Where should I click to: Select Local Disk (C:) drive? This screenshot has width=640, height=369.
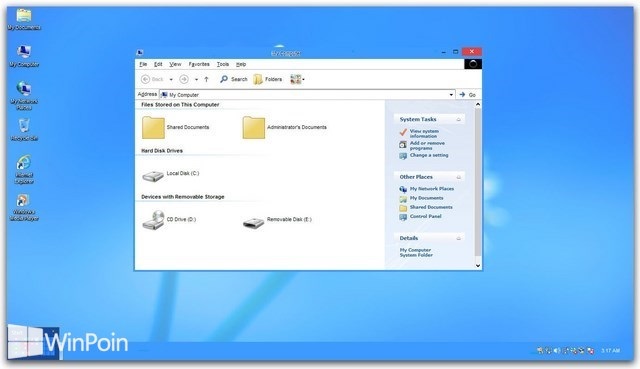(171, 174)
